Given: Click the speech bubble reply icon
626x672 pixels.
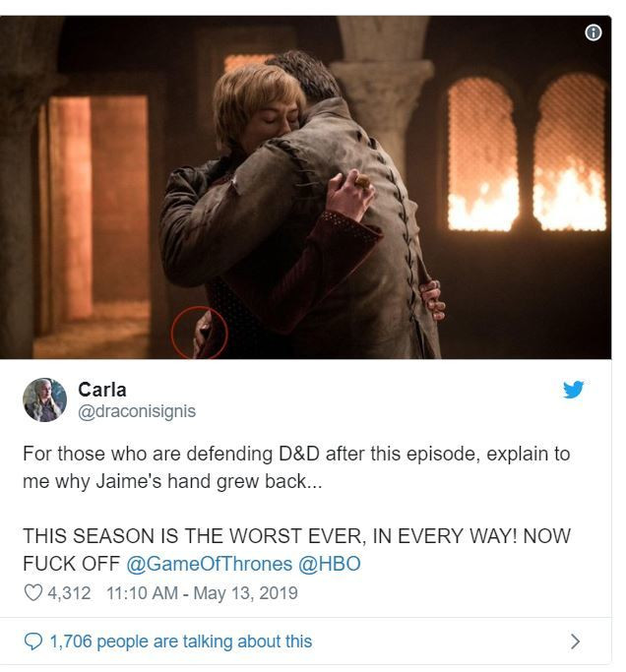Looking at the screenshot, I should coord(33,641).
